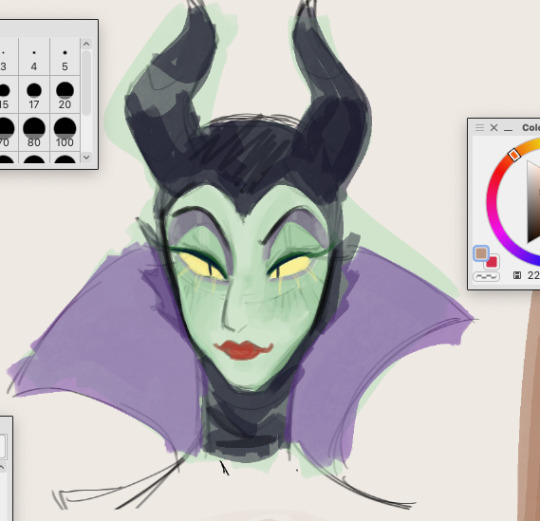Open the Color panel hamburger menu
The image size is (540, 521).
[x=479, y=127]
